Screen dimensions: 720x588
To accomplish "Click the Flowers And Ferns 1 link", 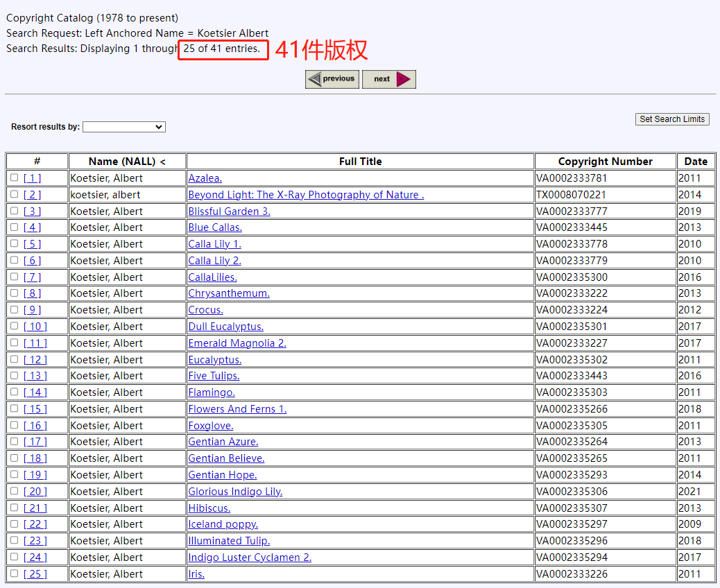I will coord(237,409).
